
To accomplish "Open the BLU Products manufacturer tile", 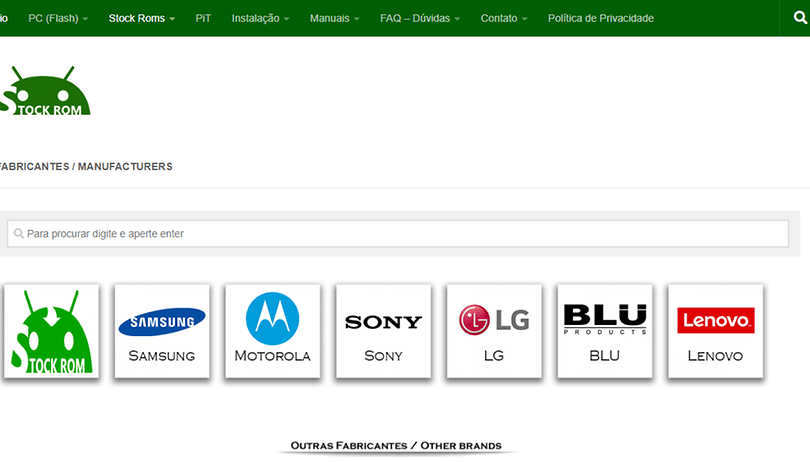I will tap(605, 331).
